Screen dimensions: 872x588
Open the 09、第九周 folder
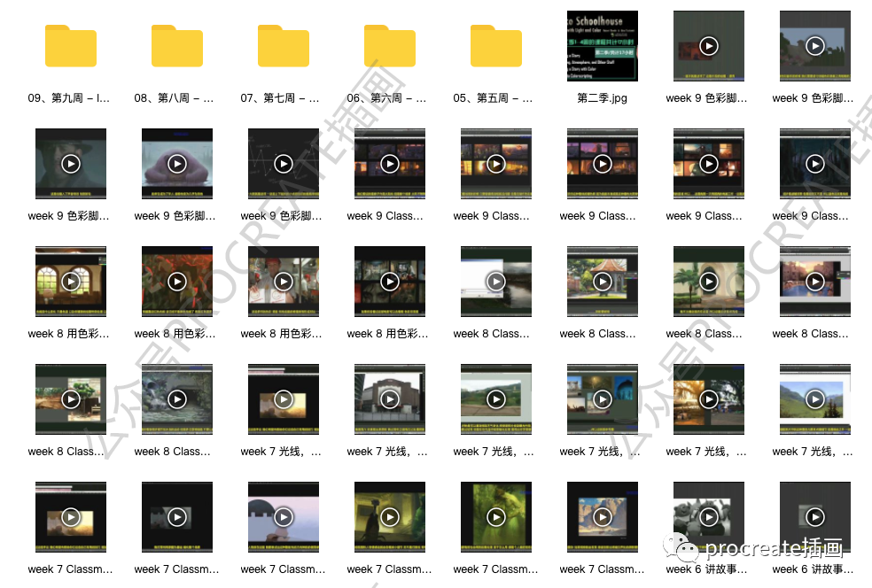tap(71, 46)
